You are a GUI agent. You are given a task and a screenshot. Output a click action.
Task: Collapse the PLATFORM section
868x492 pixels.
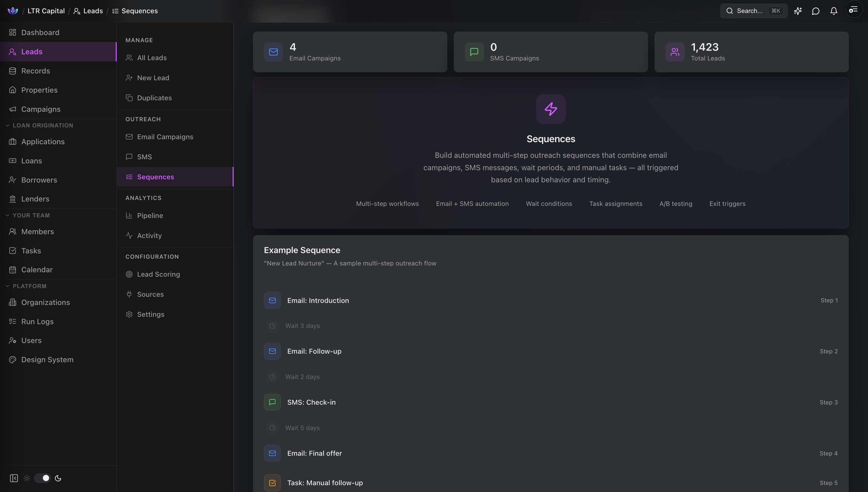(x=7, y=286)
